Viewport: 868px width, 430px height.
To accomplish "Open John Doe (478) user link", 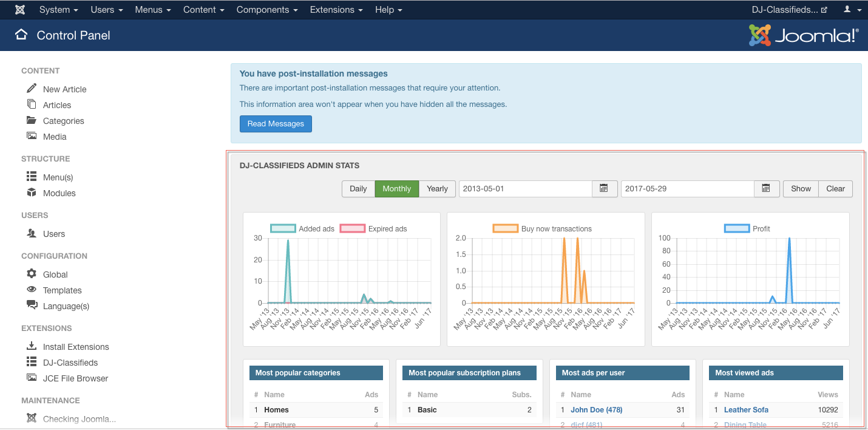I will pyautogui.click(x=597, y=410).
